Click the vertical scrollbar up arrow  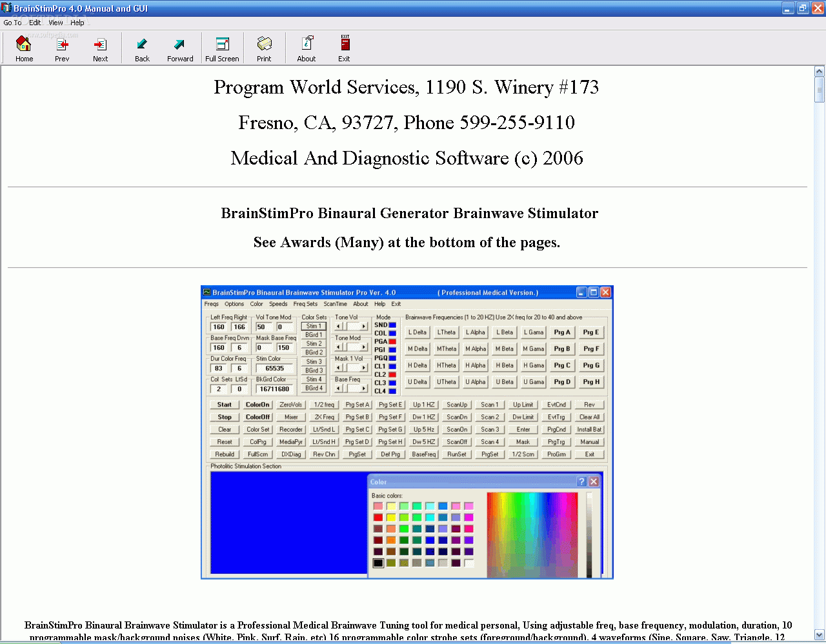point(820,72)
